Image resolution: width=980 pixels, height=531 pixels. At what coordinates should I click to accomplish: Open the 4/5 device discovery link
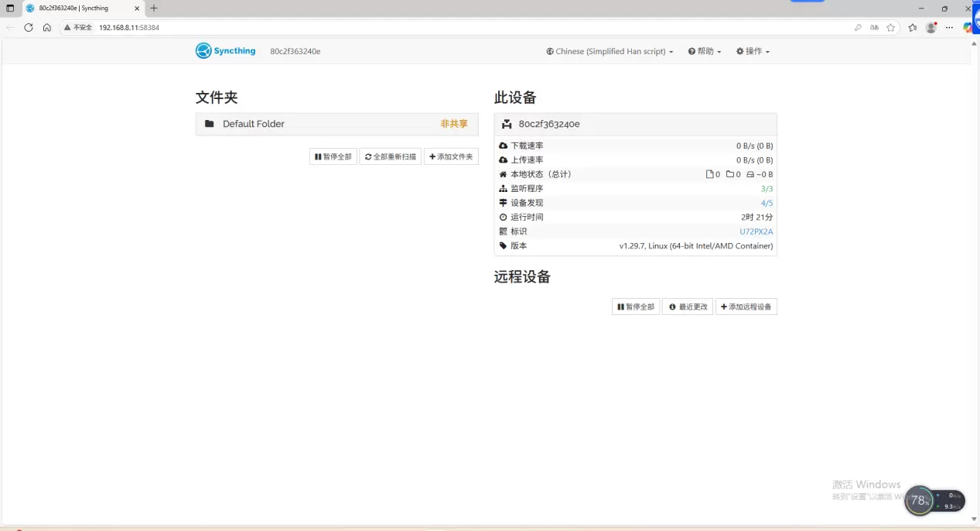click(x=767, y=203)
